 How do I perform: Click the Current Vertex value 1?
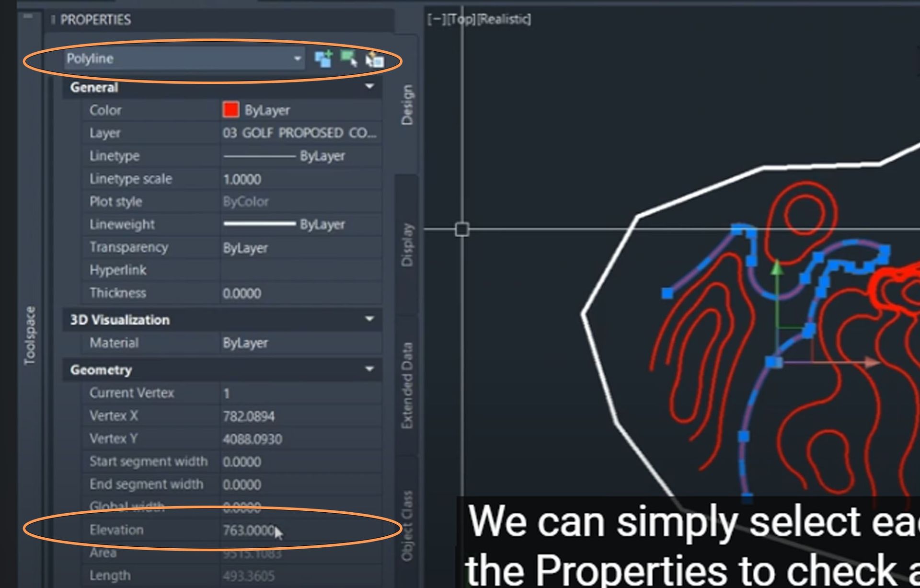(x=300, y=393)
